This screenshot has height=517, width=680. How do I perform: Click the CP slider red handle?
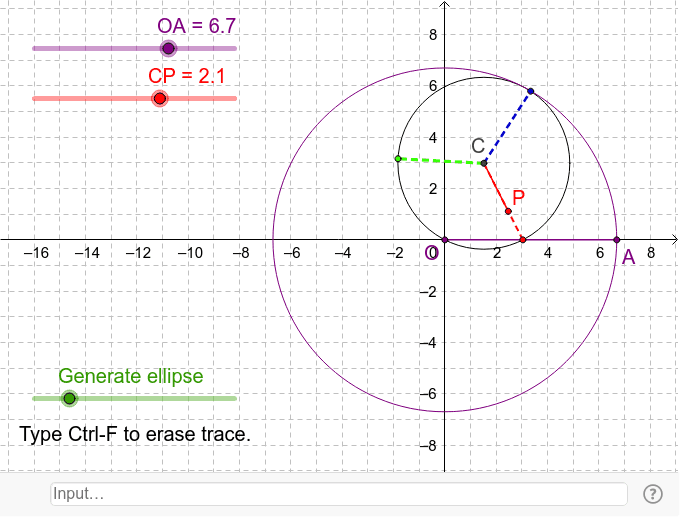[x=160, y=98]
